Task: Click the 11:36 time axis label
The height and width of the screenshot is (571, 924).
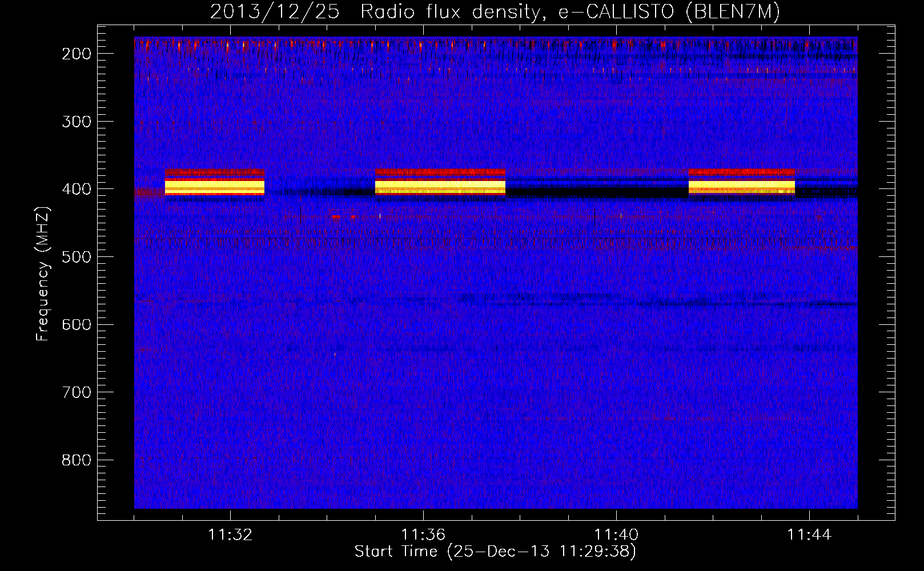Action: (423, 535)
